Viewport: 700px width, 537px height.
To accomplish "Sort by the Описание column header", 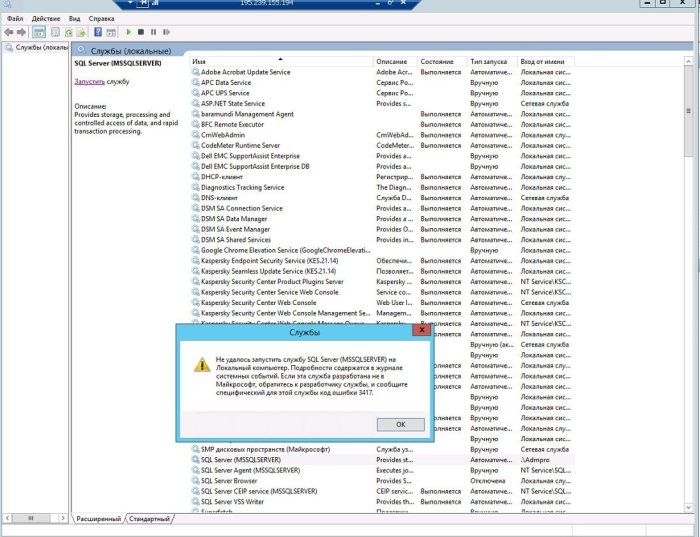I will (x=395, y=62).
